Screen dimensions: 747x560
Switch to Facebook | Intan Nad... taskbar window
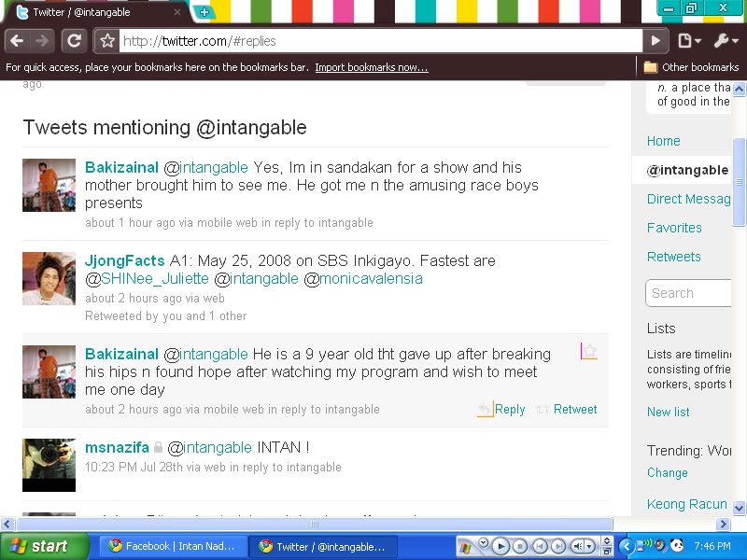pos(173,546)
